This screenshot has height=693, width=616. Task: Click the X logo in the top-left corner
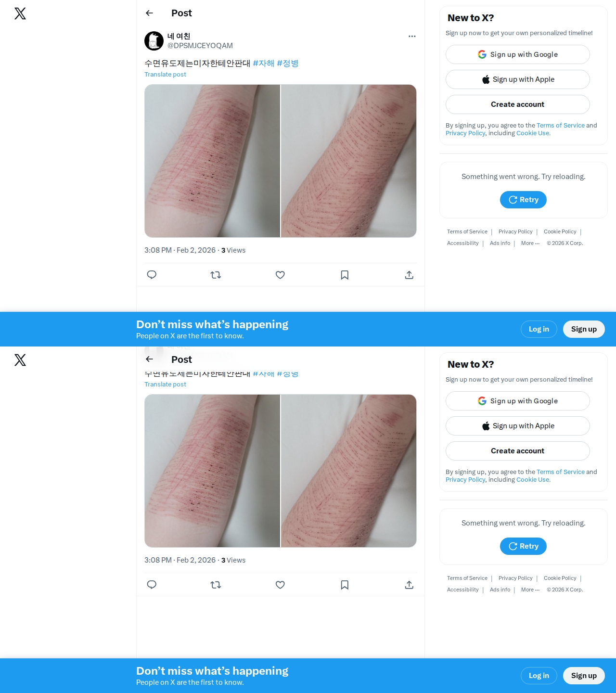[20, 13]
